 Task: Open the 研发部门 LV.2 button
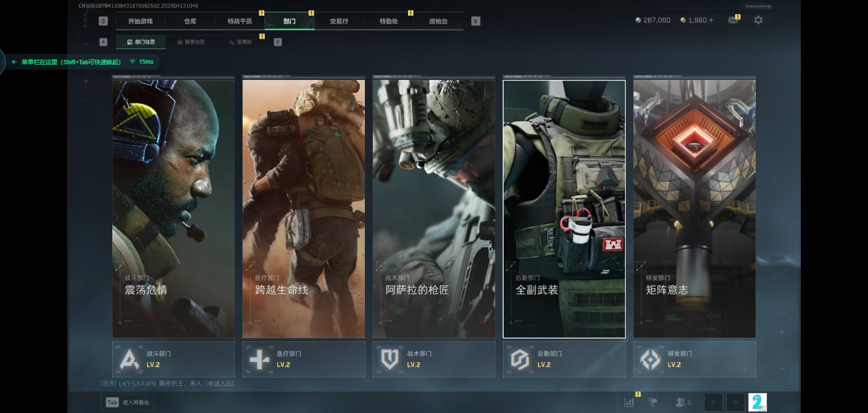[x=695, y=360]
